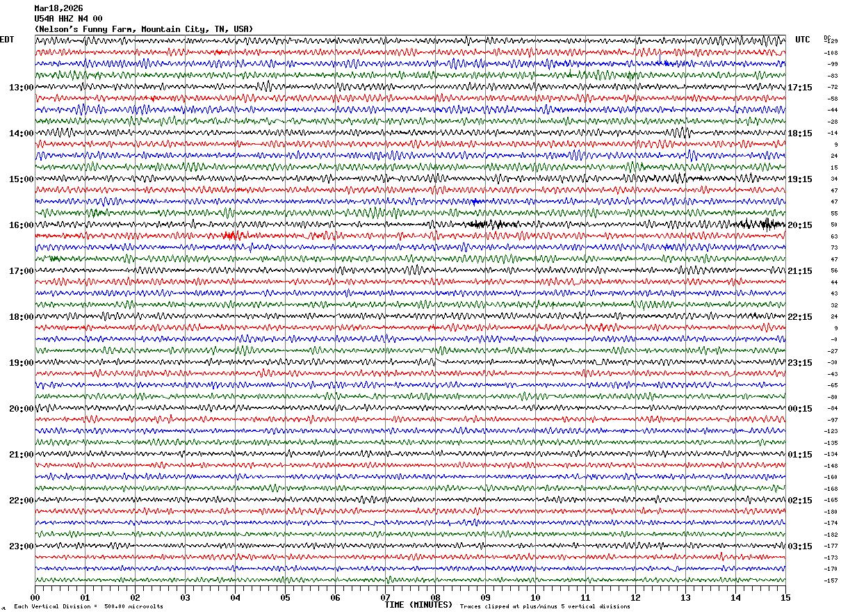841x616 pixels.
Task: Click the DC offset value "-148"
Action: 831,466
